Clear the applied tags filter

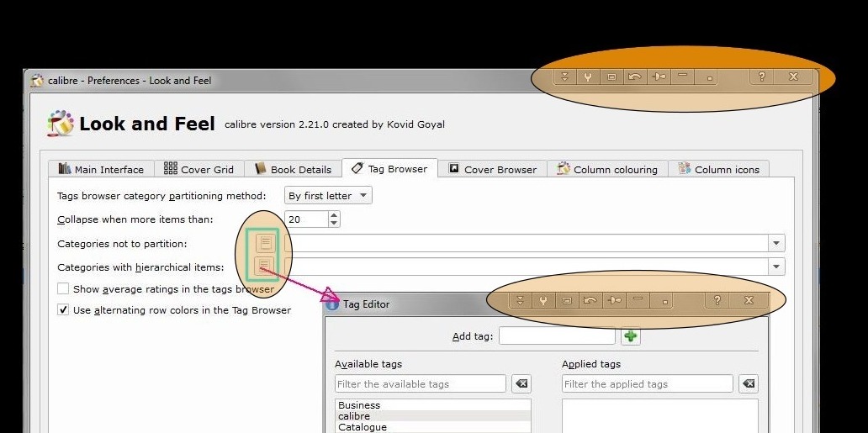coord(749,383)
